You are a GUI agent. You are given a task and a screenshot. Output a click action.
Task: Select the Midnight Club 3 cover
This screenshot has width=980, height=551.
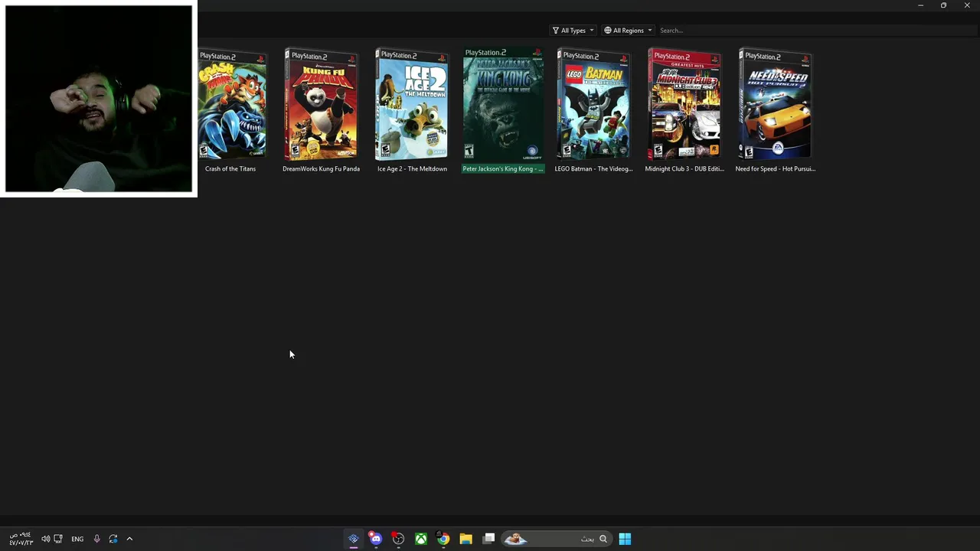(x=684, y=105)
